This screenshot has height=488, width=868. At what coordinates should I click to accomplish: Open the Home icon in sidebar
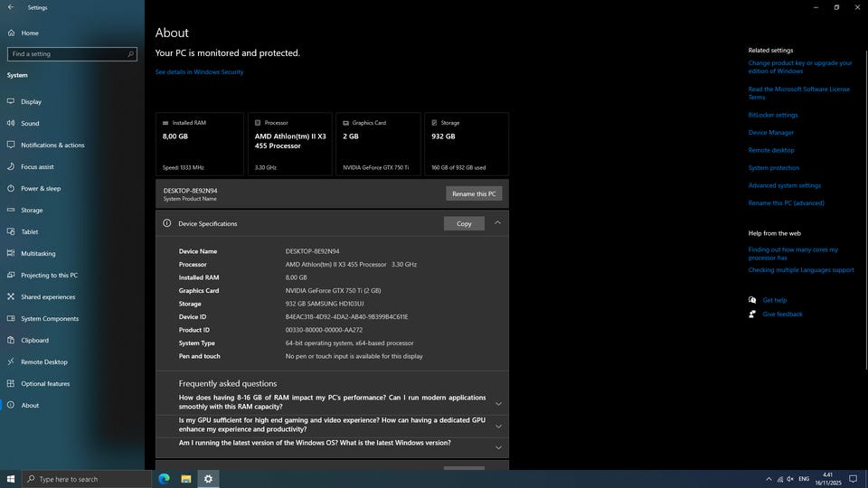tap(11, 33)
